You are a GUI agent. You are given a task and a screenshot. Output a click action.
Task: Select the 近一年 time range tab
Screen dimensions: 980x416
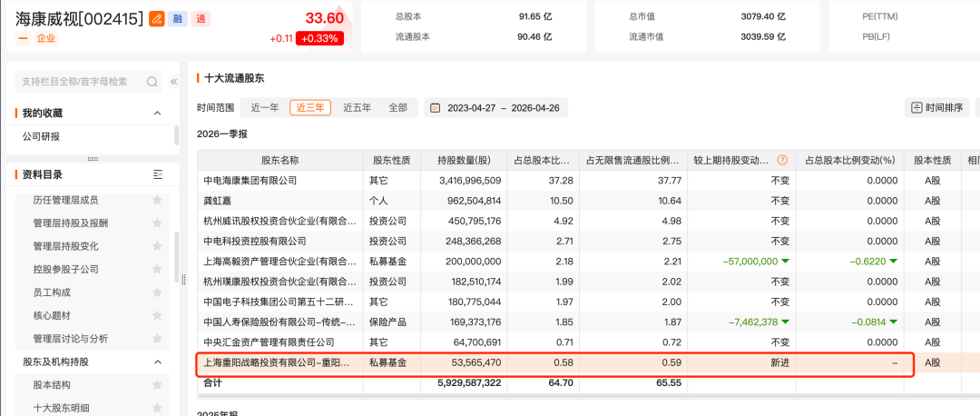tap(265, 107)
